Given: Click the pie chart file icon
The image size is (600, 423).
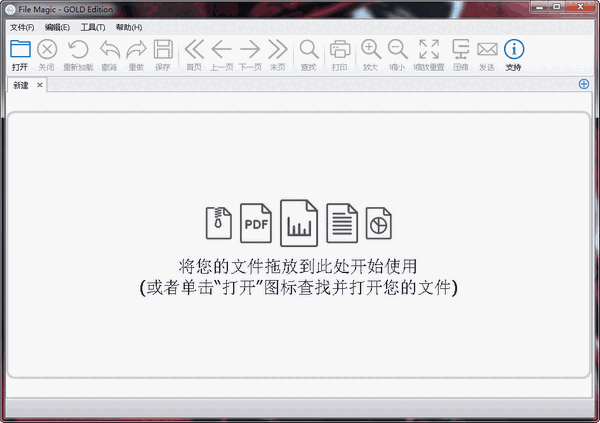Looking at the screenshot, I should pyautogui.click(x=378, y=223).
